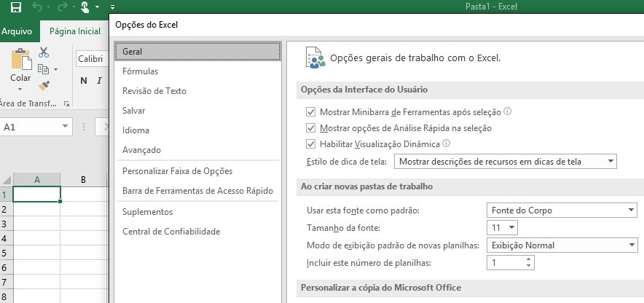Click info icon beside Minibarra de Ferramentas
This screenshot has height=303, width=644.
point(508,111)
